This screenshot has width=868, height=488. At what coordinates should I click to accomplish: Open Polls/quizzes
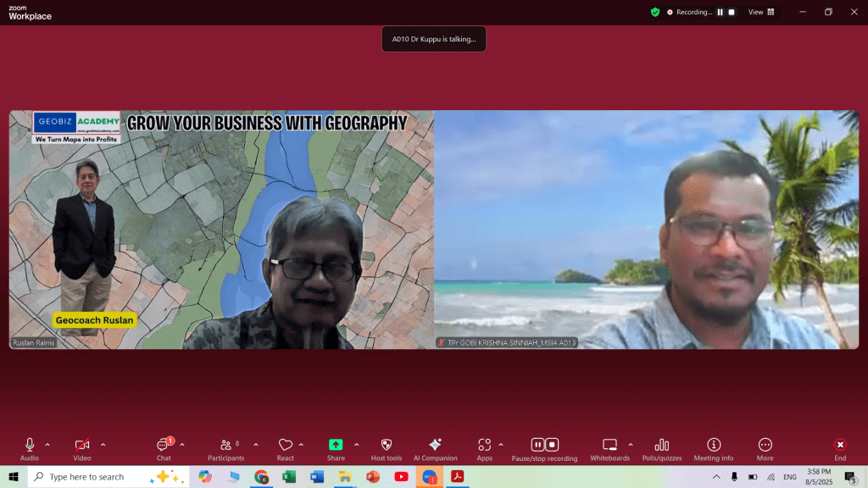pyautogui.click(x=662, y=448)
